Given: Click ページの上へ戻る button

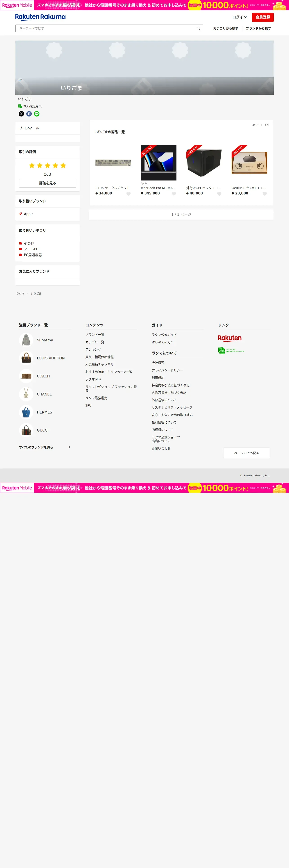Looking at the screenshot, I should (247, 453).
